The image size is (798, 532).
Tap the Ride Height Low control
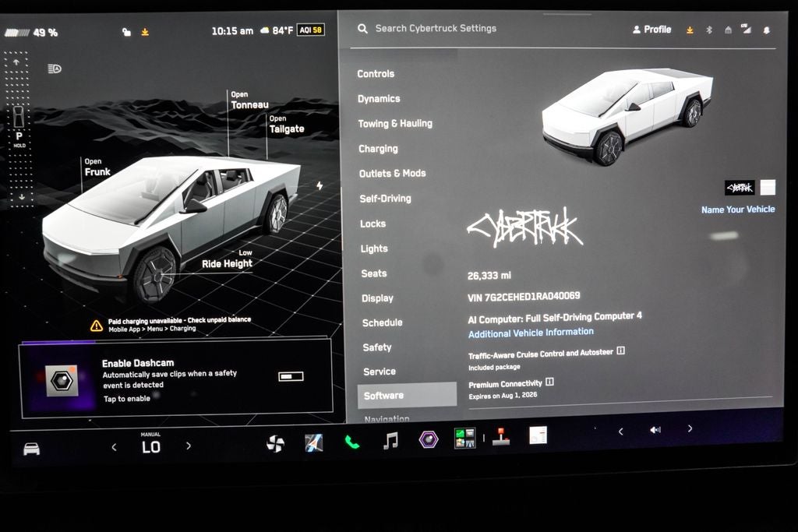pos(227,259)
